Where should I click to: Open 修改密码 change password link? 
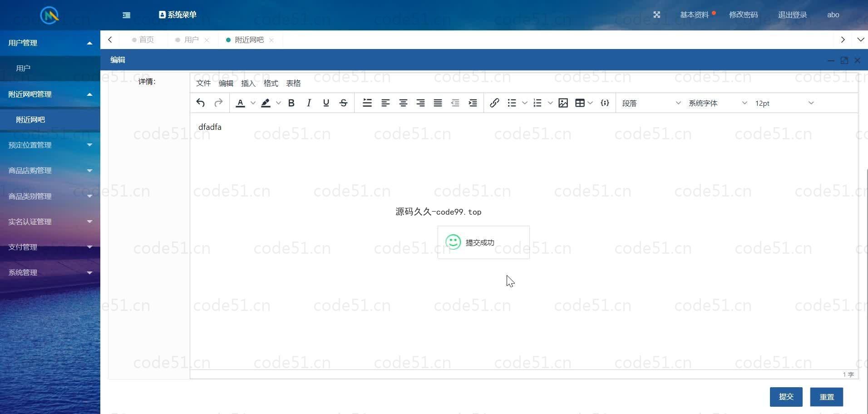[x=743, y=15]
